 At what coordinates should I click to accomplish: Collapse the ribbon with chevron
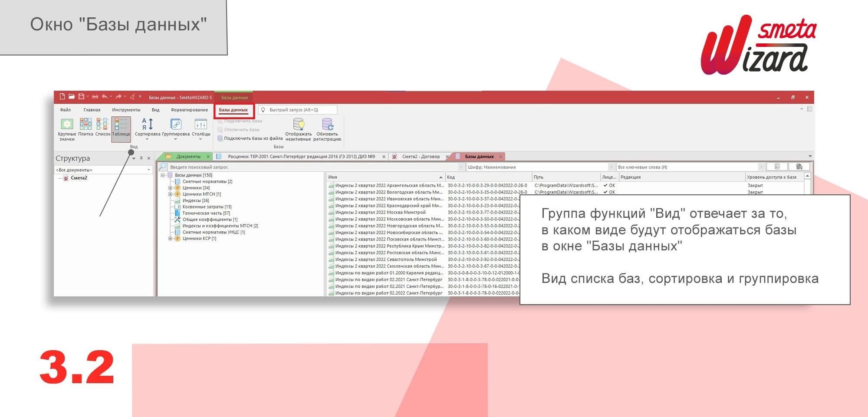point(802,109)
